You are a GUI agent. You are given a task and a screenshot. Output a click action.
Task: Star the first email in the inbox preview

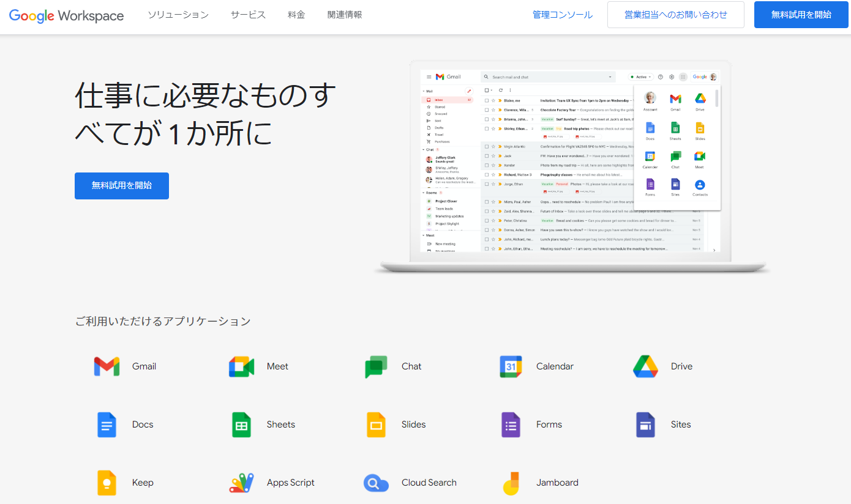[x=492, y=100]
